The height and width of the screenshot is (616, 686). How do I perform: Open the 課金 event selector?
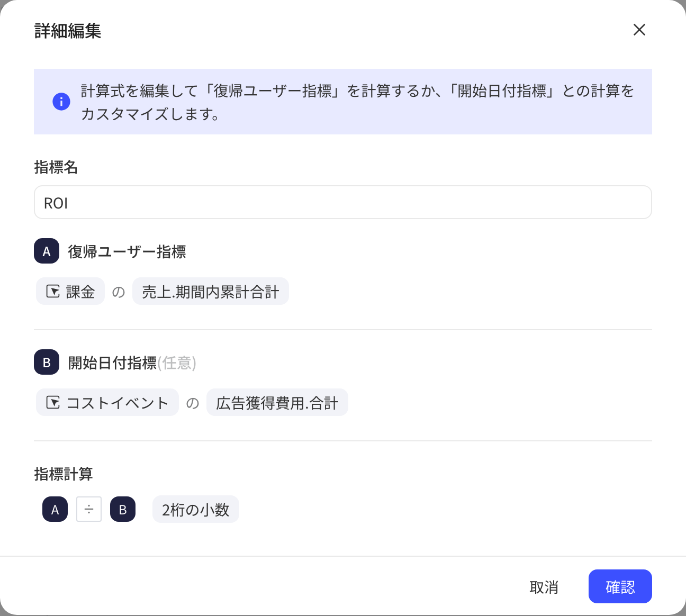point(70,291)
